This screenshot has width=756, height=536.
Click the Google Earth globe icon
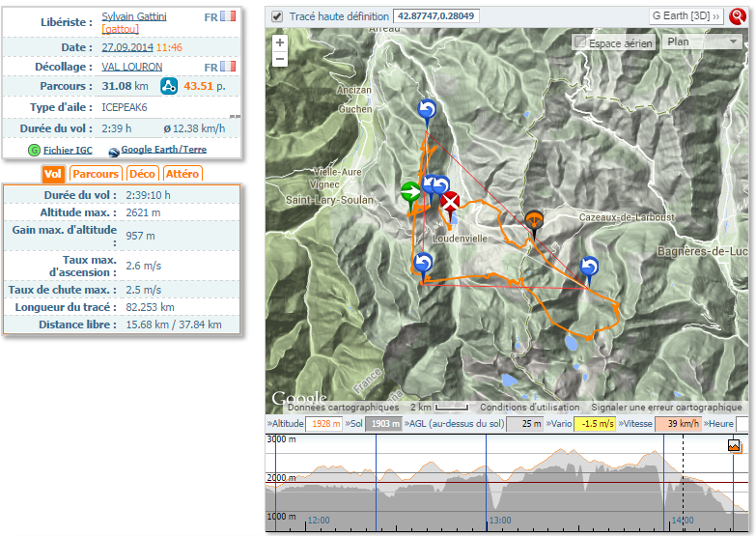114,152
